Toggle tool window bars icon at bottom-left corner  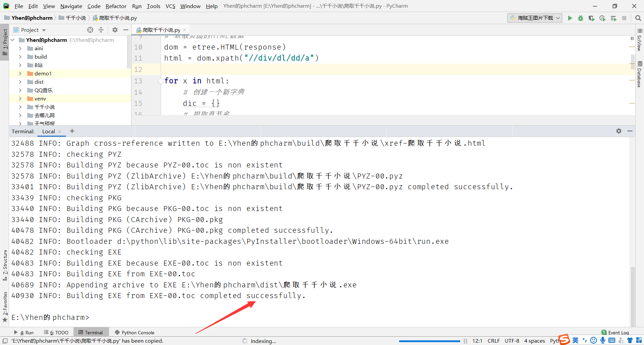point(5,341)
